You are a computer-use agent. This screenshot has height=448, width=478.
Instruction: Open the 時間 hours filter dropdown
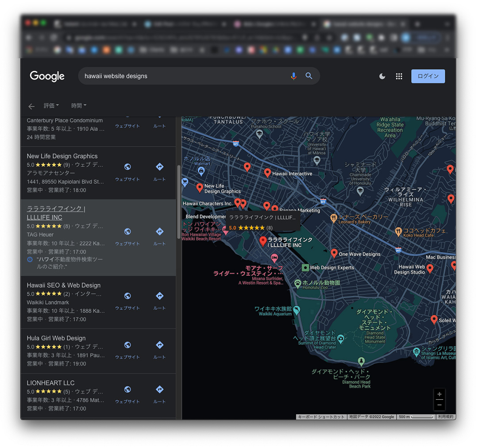coord(78,105)
